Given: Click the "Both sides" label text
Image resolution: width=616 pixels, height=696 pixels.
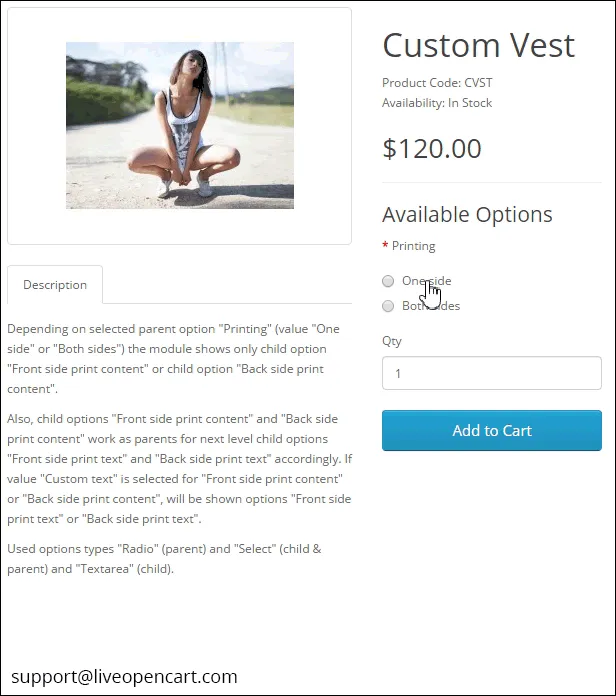Looking at the screenshot, I should pyautogui.click(x=431, y=306).
